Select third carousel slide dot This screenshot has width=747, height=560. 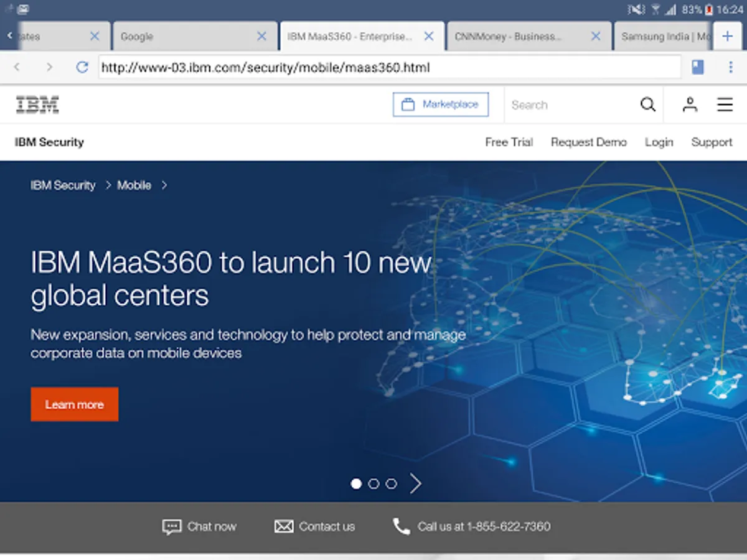coord(391,483)
